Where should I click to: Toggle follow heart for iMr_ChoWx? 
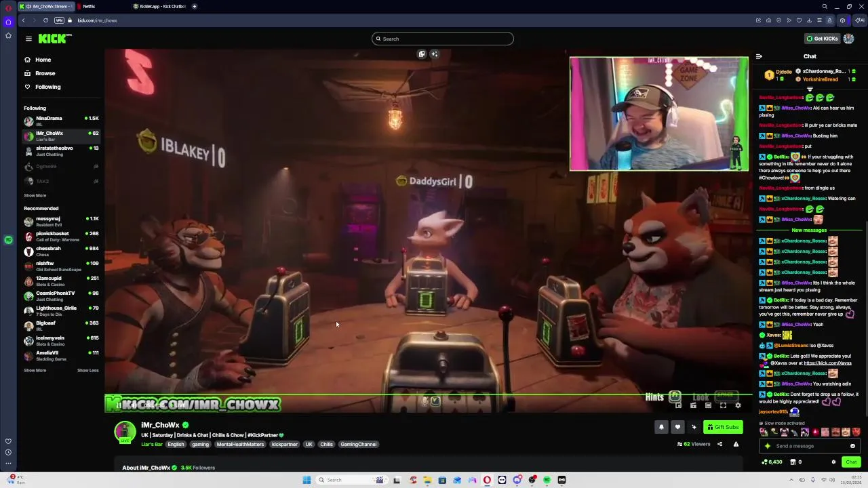677,427
